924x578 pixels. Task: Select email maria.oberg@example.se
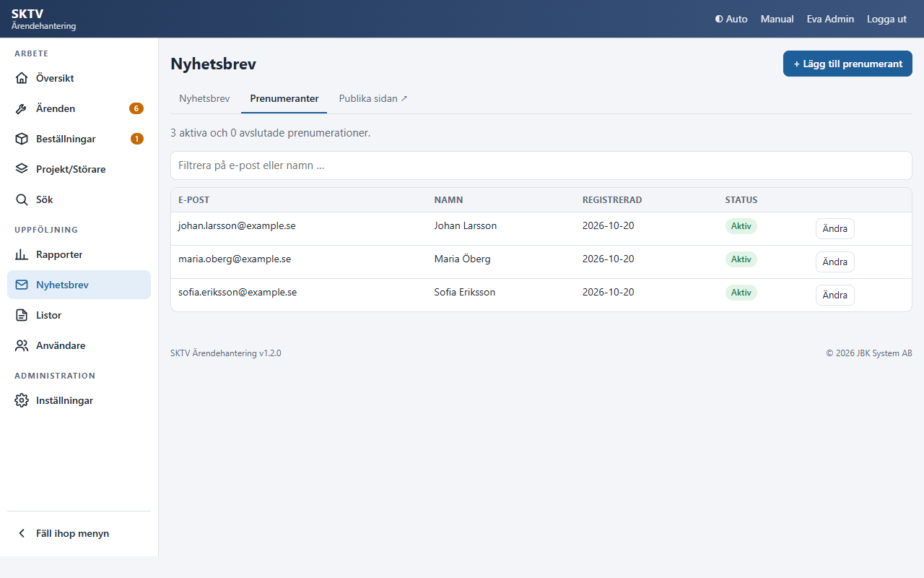point(235,259)
